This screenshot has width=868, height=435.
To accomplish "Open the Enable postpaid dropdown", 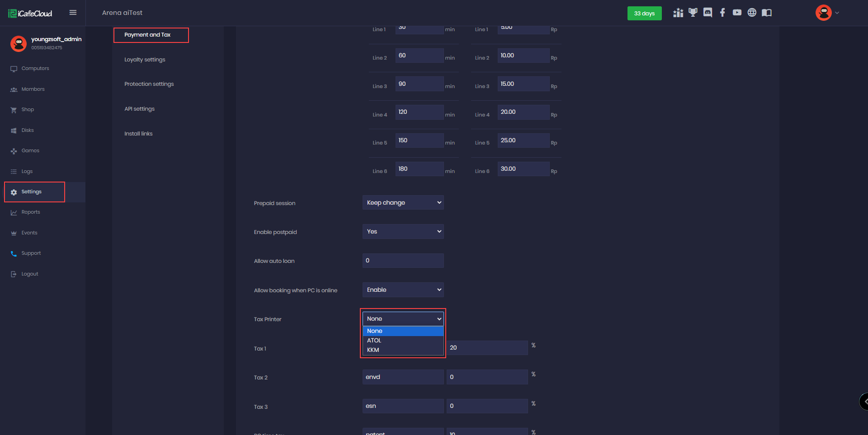I will [403, 232].
